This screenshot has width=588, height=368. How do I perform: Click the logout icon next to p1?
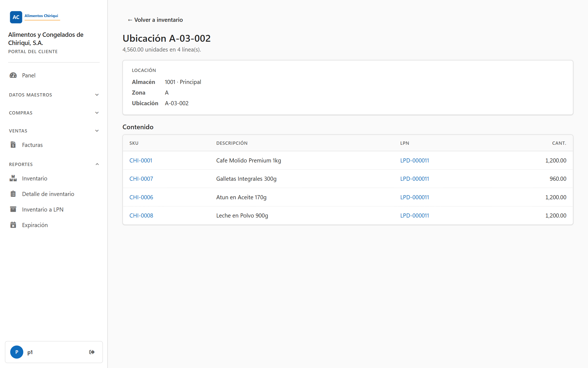click(x=92, y=352)
